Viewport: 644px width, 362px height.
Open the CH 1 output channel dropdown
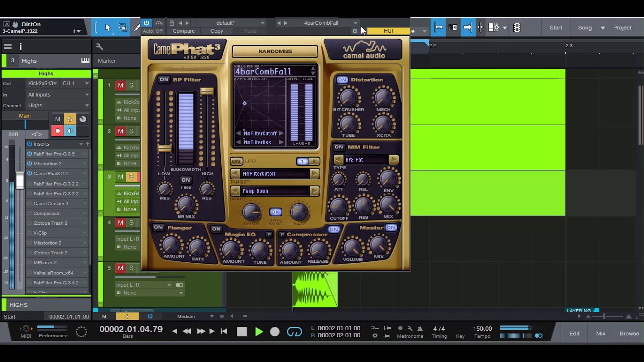click(75, 83)
